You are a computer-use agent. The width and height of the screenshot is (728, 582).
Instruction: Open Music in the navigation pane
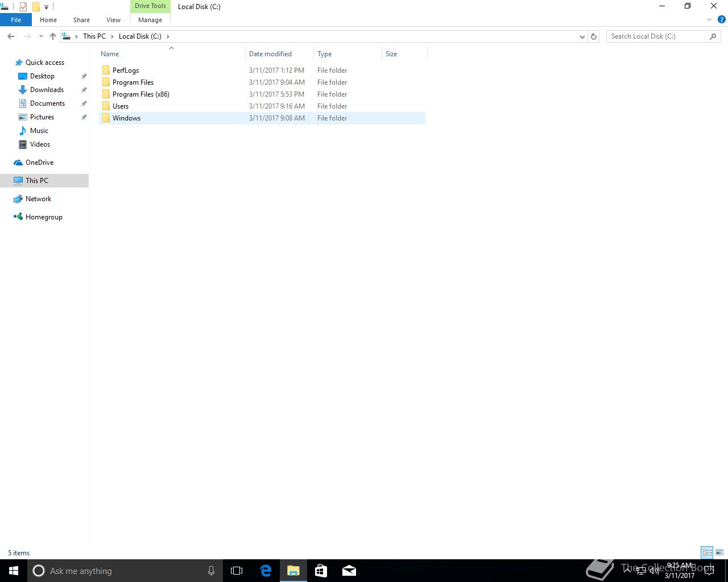[39, 131]
